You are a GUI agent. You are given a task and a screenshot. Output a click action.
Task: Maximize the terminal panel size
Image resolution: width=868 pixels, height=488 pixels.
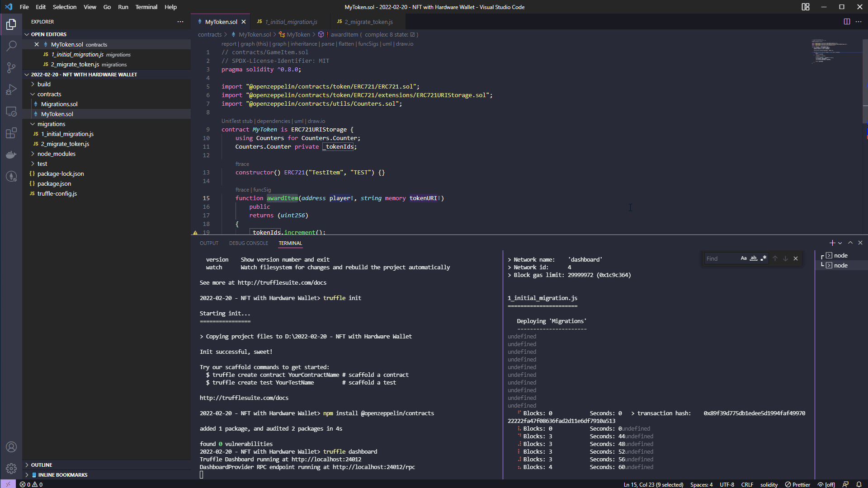850,243
